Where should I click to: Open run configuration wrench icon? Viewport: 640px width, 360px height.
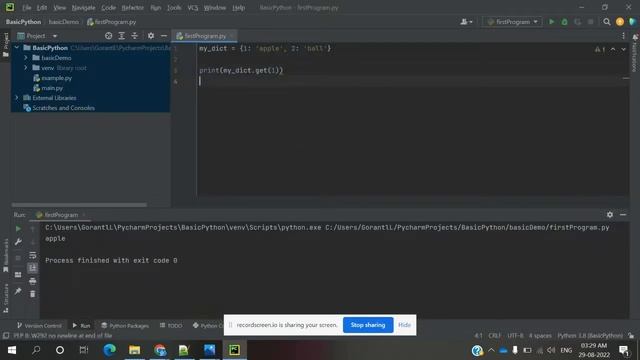(x=18, y=242)
